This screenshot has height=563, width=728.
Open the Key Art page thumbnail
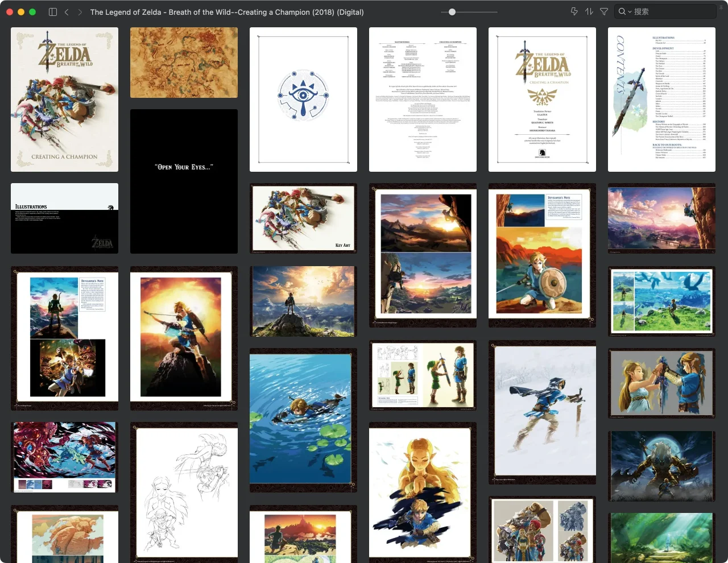pyautogui.click(x=304, y=218)
